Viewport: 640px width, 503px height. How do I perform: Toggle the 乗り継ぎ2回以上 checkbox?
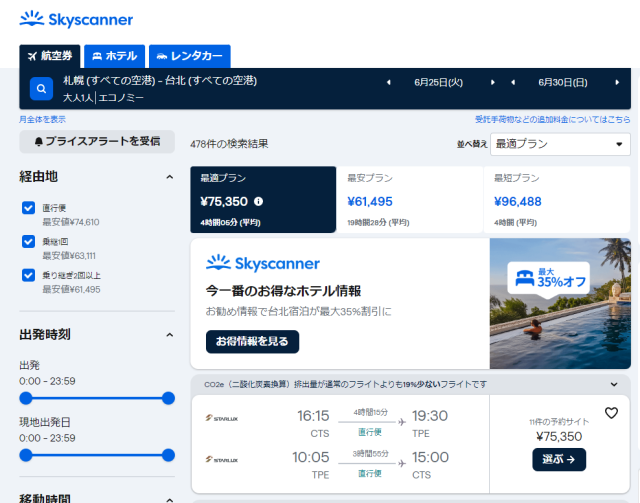[29, 275]
